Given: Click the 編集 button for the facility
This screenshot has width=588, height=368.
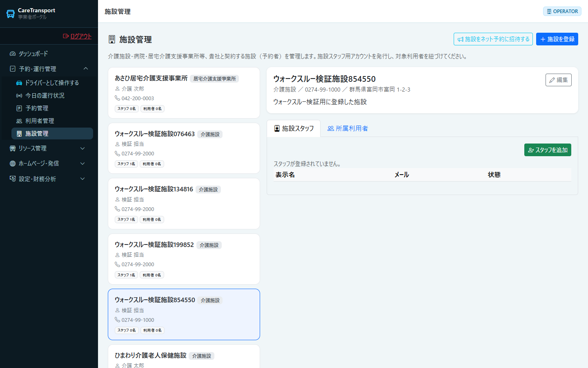Looking at the screenshot, I should 559,80.
